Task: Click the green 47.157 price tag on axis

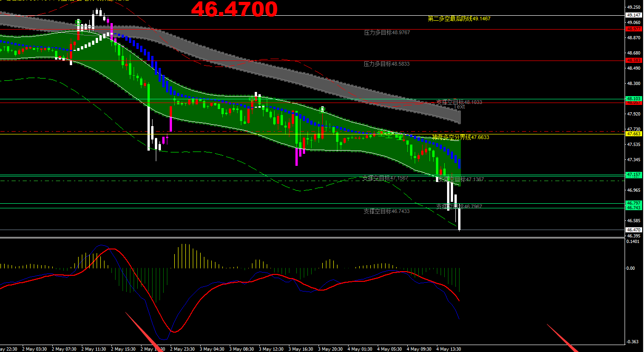Action: [x=633, y=175]
